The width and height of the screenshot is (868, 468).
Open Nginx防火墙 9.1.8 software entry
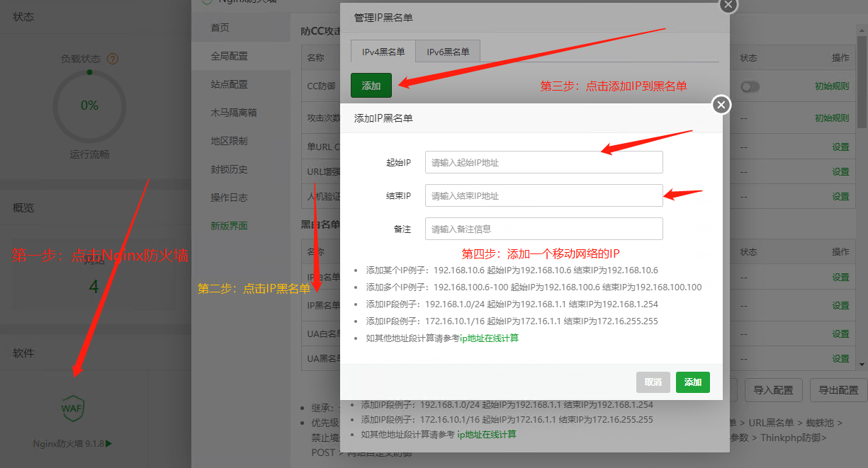[x=72, y=444]
